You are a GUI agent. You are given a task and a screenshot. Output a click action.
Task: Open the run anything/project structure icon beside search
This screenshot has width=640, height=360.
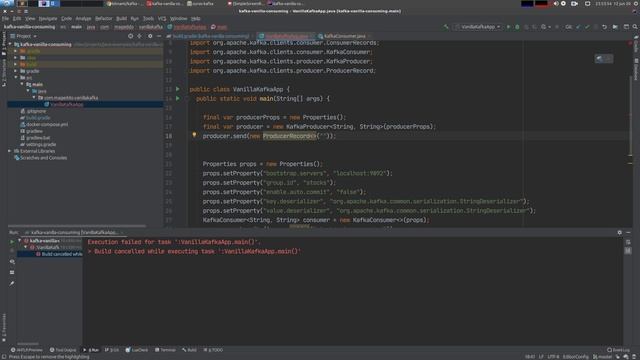[x=626, y=27]
